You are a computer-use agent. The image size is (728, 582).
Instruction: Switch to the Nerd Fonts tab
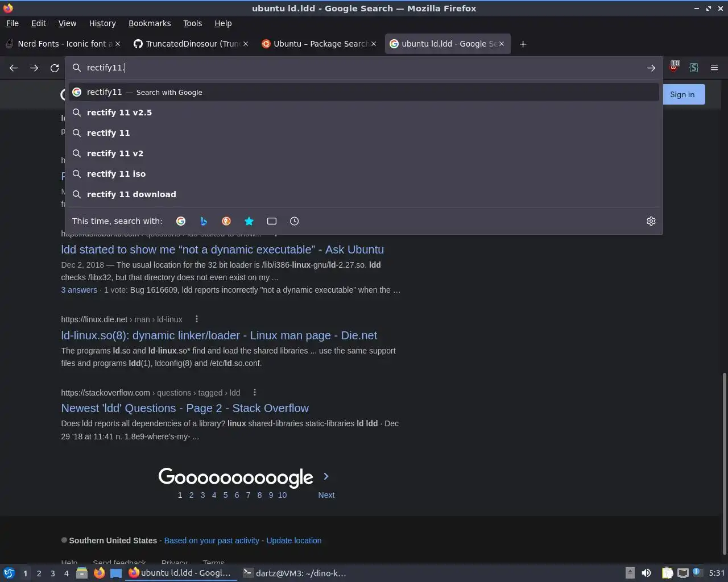point(64,44)
